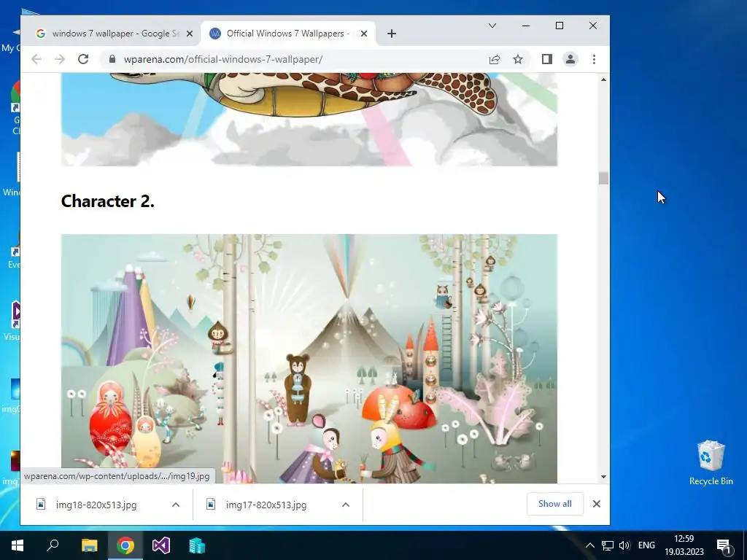Show all downloads
This screenshot has width=747, height=560.
click(555, 504)
